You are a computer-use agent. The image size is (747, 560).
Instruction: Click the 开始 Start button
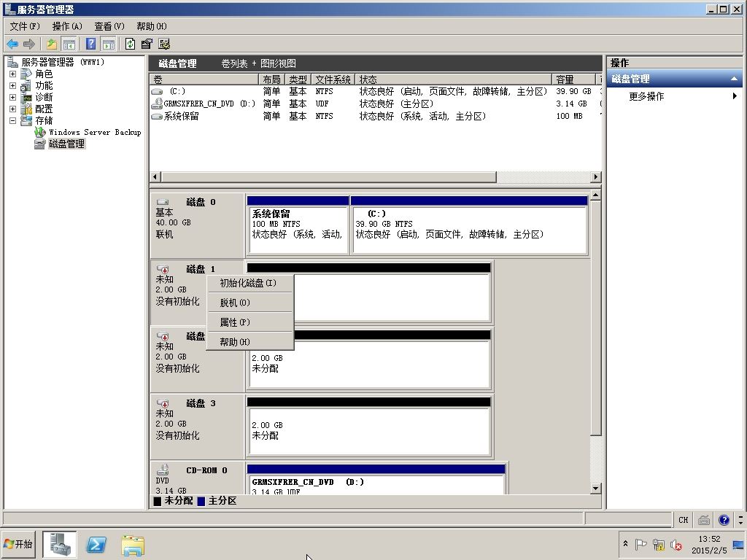(x=18, y=544)
